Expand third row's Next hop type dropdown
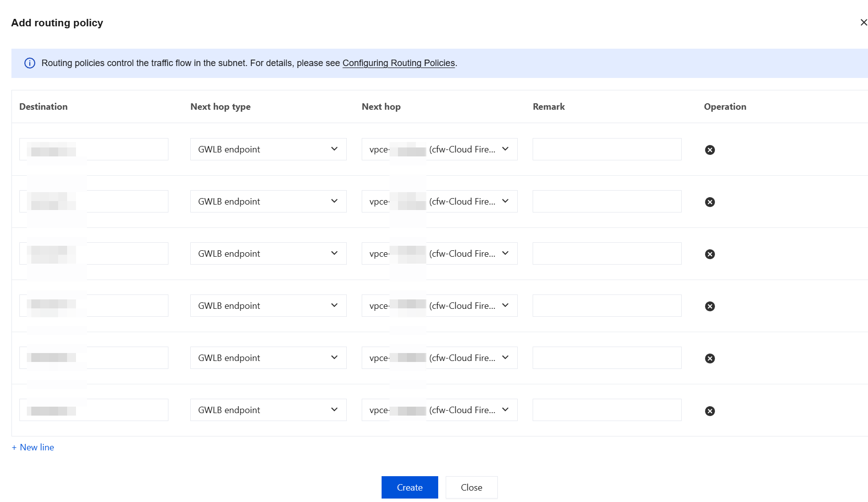 click(268, 253)
